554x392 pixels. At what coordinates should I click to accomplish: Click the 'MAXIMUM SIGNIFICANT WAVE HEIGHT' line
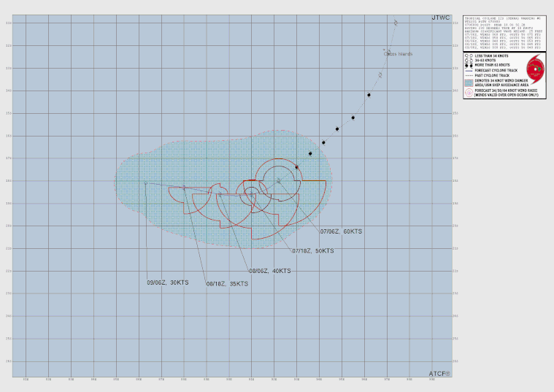click(504, 31)
